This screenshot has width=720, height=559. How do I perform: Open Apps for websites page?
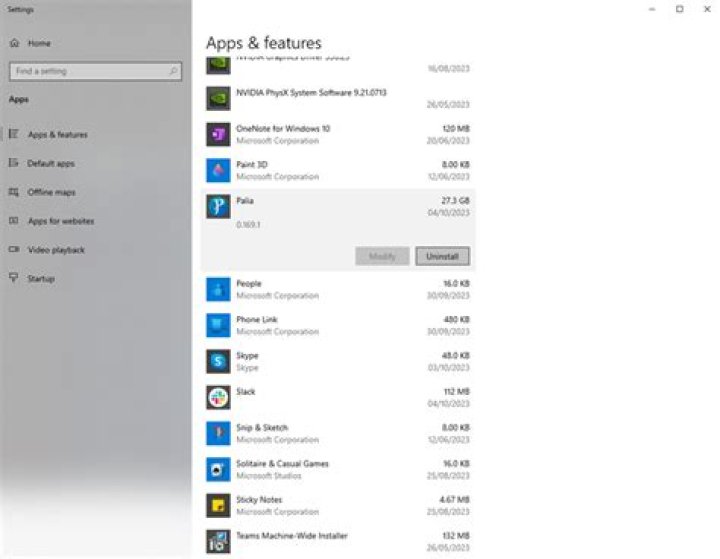point(60,221)
